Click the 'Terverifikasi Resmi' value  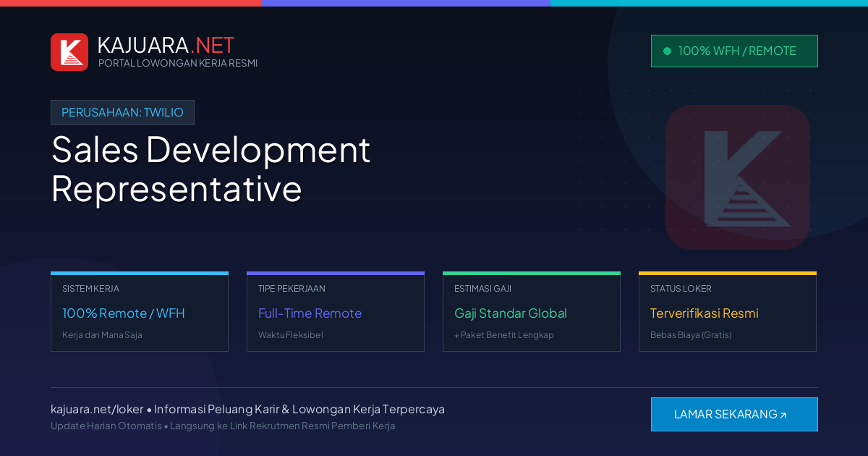(x=705, y=313)
